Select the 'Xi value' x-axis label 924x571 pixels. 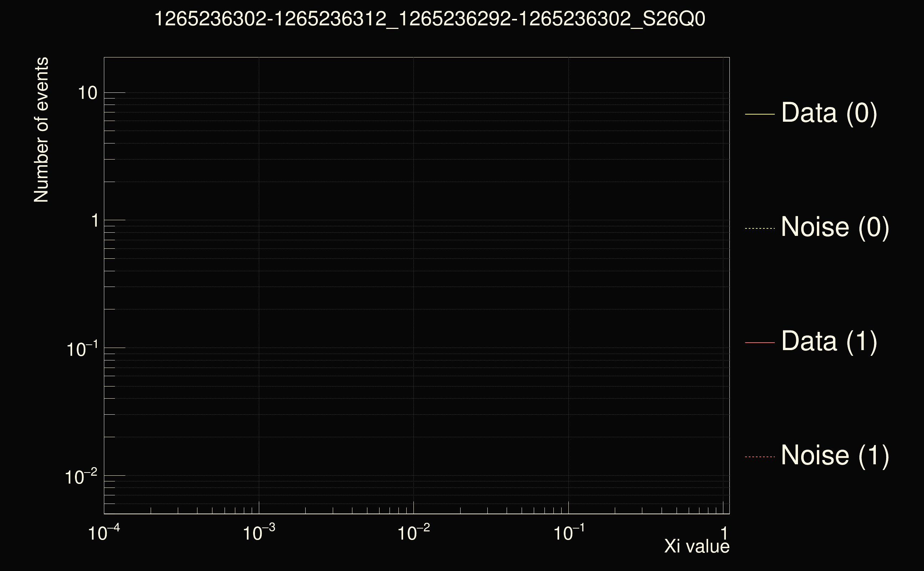697,546
